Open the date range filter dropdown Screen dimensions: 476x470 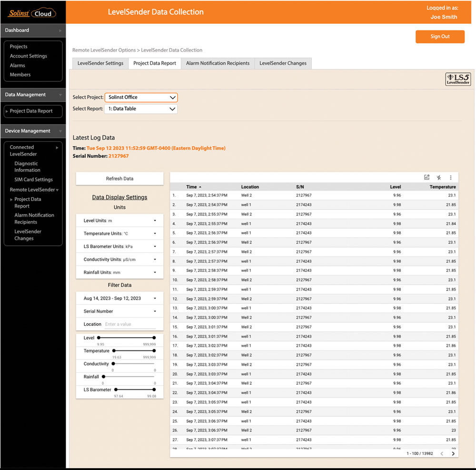(119, 299)
